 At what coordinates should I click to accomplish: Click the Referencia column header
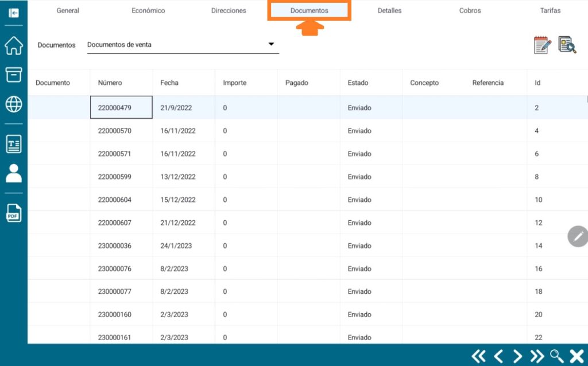coord(488,83)
